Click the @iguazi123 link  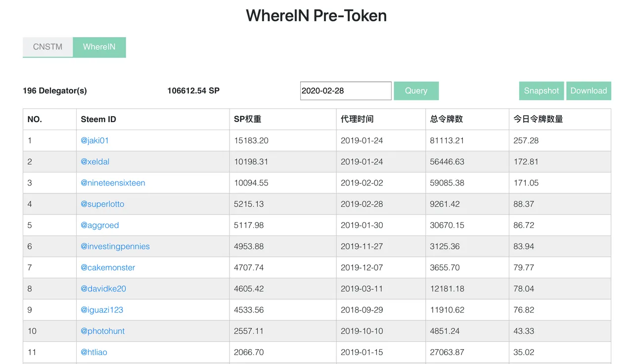pos(102,310)
